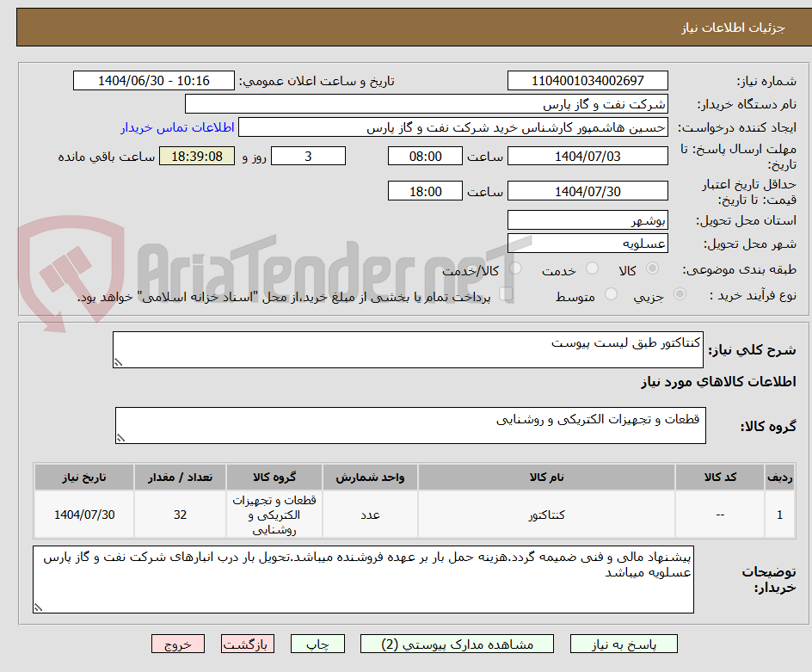Select the کالا radio option
The height and width of the screenshot is (672, 812).
coord(653,268)
